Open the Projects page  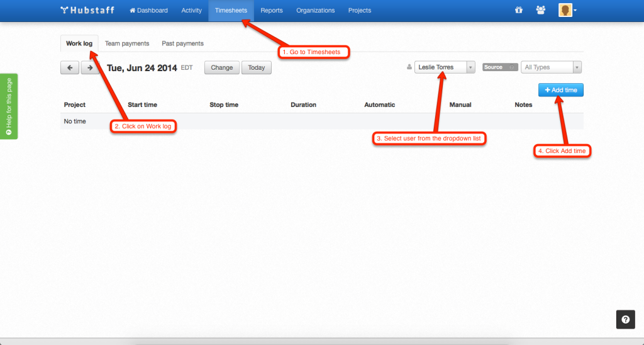tap(359, 10)
